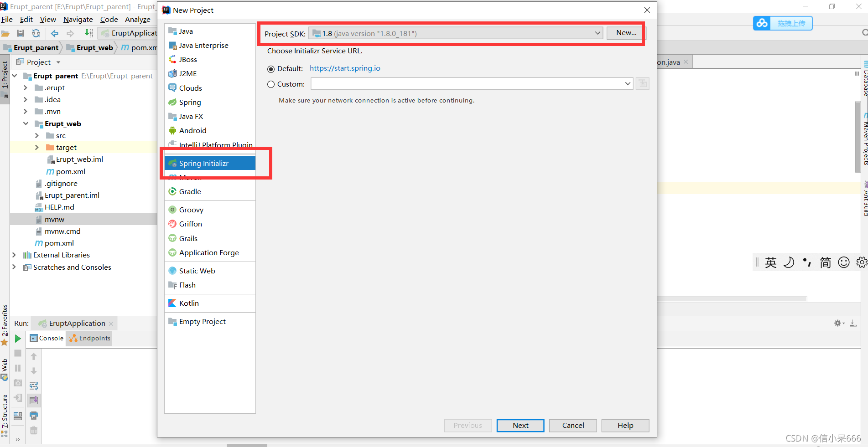Image resolution: width=868 pixels, height=447 pixels.
Task: Click the New... SDK button
Action: (626, 33)
